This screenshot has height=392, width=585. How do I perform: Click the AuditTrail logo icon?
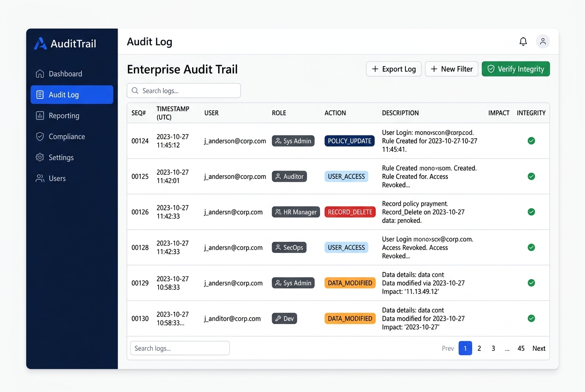pyautogui.click(x=40, y=43)
